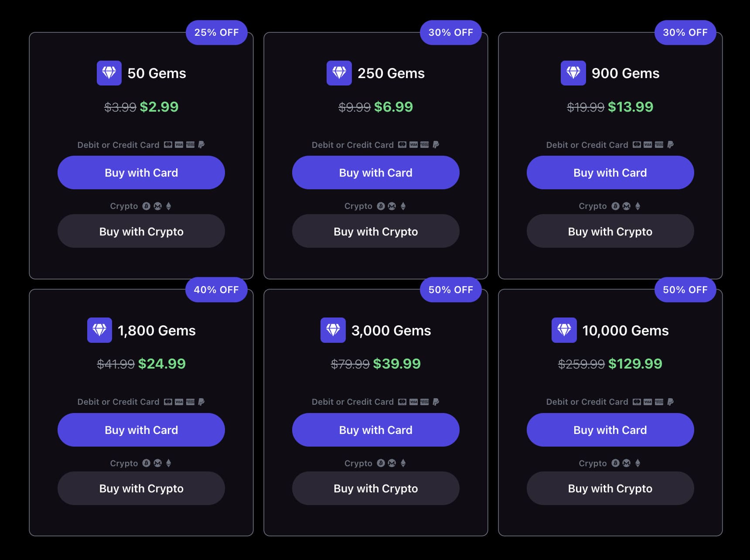Viewport: 750px width, 560px height.
Task: Buy 50 Gems with Card
Action: click(x=141, y=173)
